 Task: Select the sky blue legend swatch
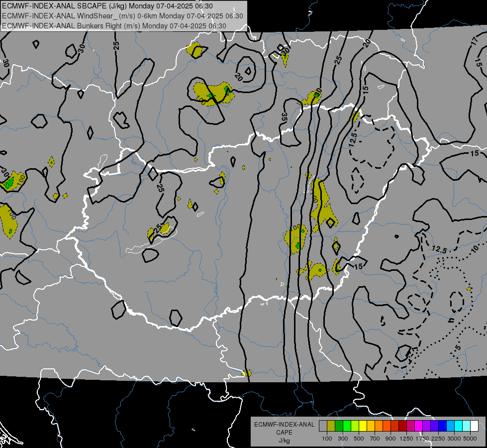451,426
